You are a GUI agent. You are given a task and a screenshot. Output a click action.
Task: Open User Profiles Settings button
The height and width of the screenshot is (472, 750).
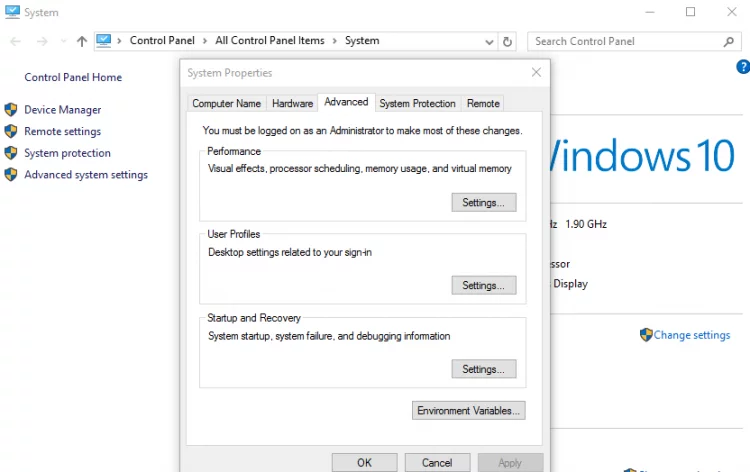click(484, 285)
